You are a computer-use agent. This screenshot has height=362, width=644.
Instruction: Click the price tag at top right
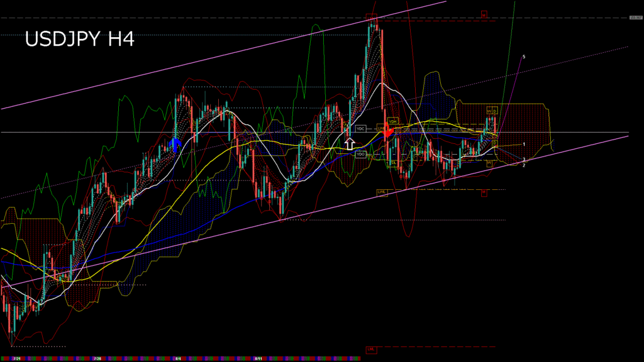[635, 18]
